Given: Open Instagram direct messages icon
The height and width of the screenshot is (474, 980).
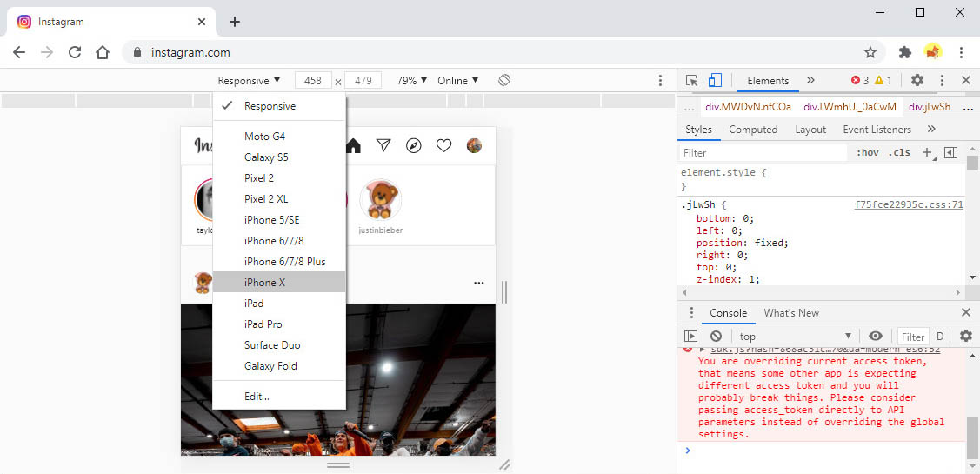Looking at the screenshot, I should 383,146.
